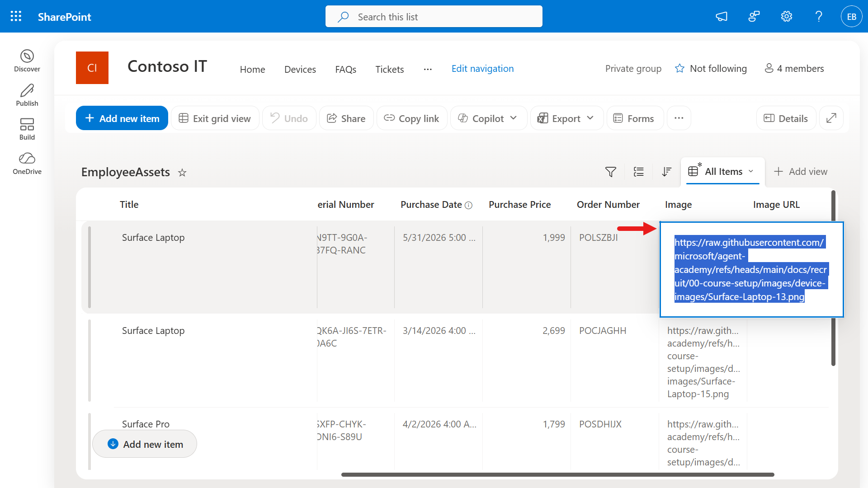Click the Edit navigation link

tap(482, 69)
